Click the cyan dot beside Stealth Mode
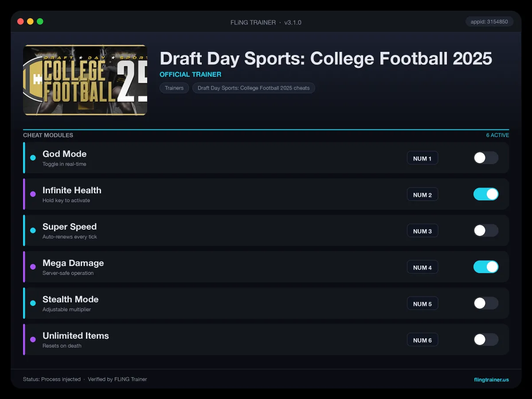The width and height of the screenshot is (532, 399). point(33,303)
